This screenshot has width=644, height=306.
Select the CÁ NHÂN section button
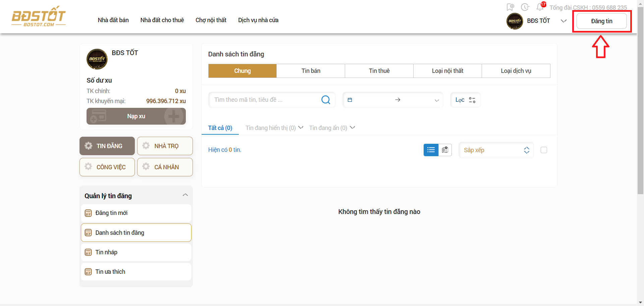pos(165,167)
